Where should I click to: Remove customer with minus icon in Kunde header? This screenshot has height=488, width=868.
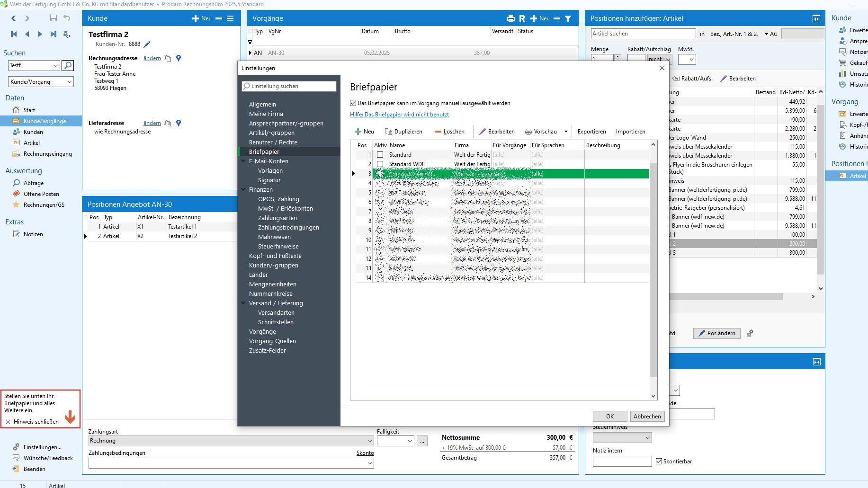pyautogui.click(x=219, y=18)
